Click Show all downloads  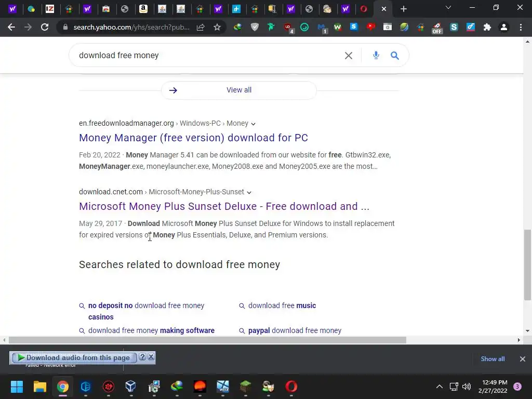(493, 359)
